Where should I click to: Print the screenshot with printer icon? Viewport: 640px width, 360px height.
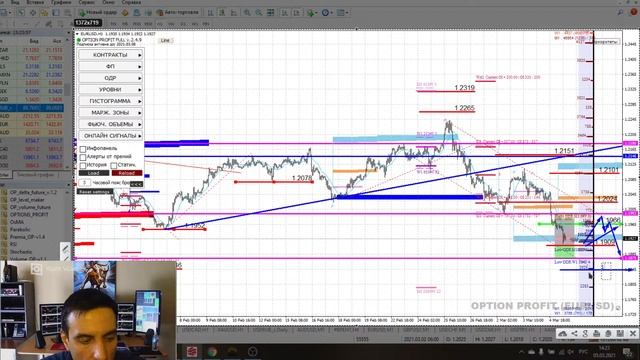[596, 333]
